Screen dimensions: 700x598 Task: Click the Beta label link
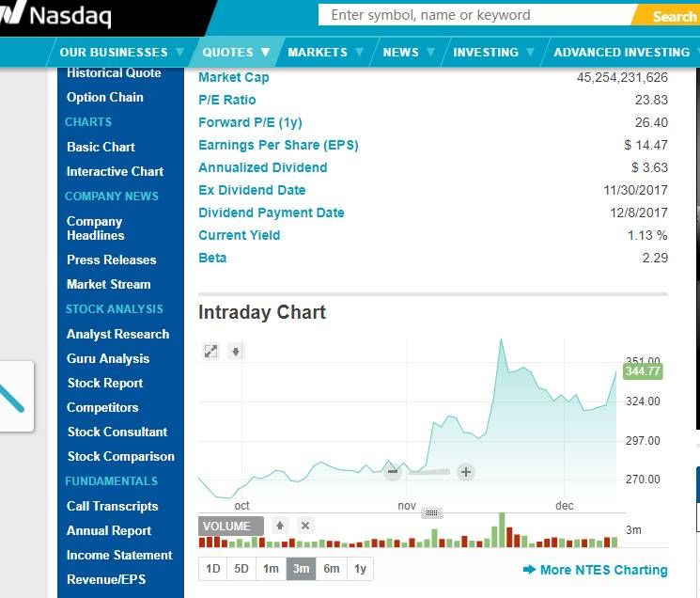click(212, 258)
